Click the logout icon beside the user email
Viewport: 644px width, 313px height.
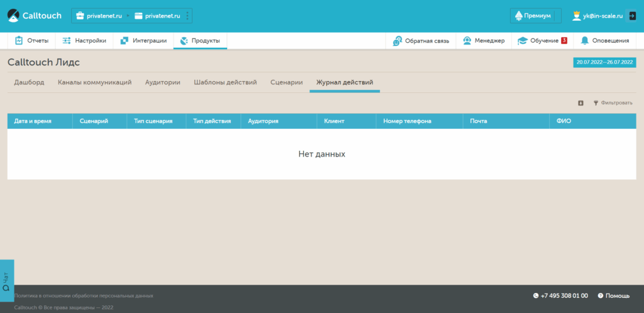[632, 16]
